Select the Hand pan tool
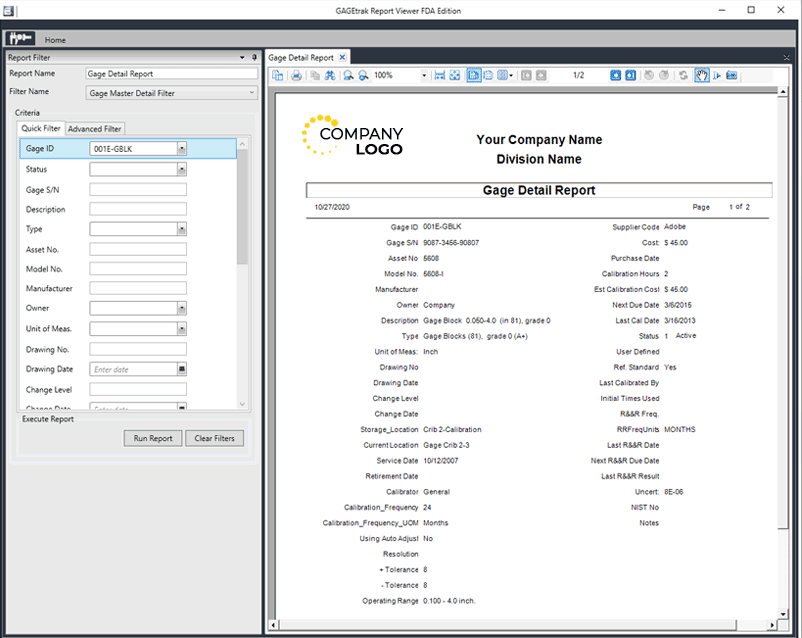 tap(702, 75)
